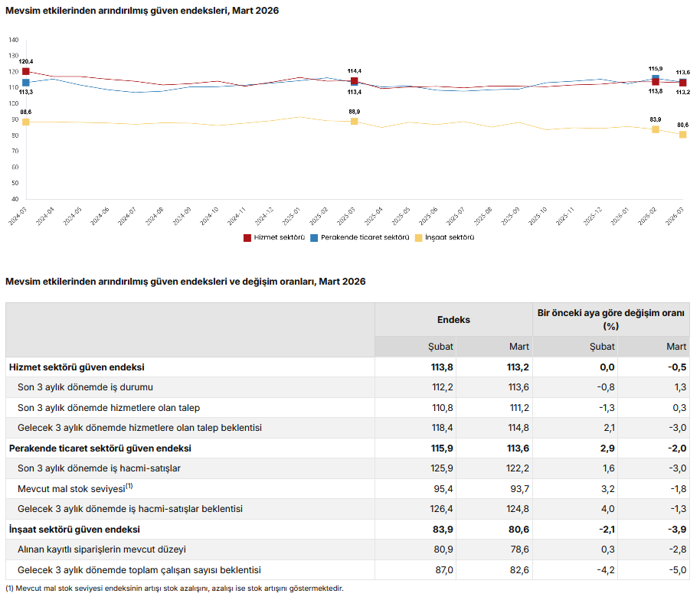Click the footnote marker beside Mevcut mal stok seviyesi
Image resolution: width=700 pixels, height=600 pixels.
(x=129, y=485)
